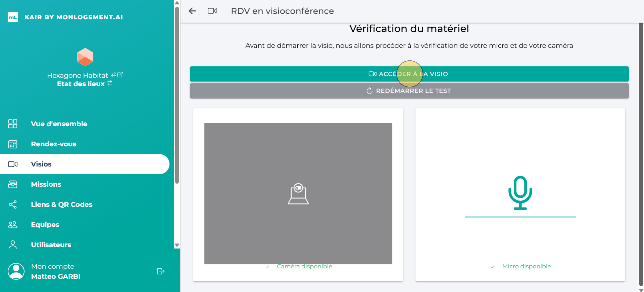644x292 pixels.
Task: Select the Visios camera icon in sidebar
Action: [x=13, y=164]
